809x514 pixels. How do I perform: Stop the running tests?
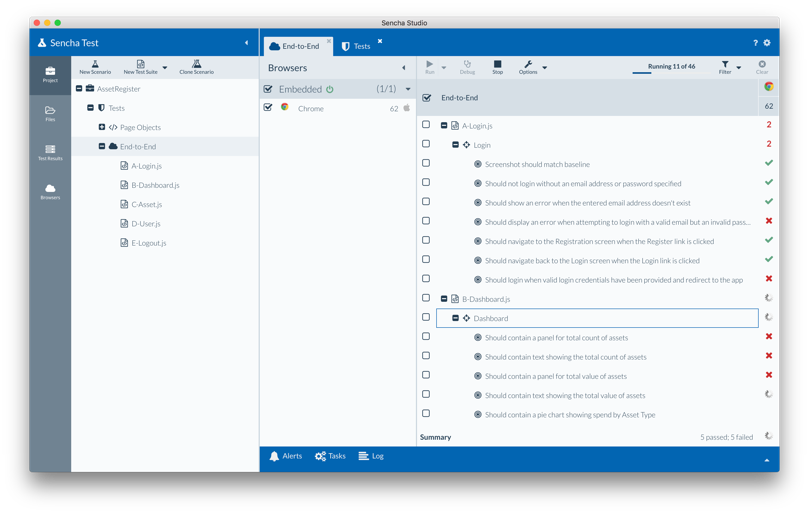[497, 64]
